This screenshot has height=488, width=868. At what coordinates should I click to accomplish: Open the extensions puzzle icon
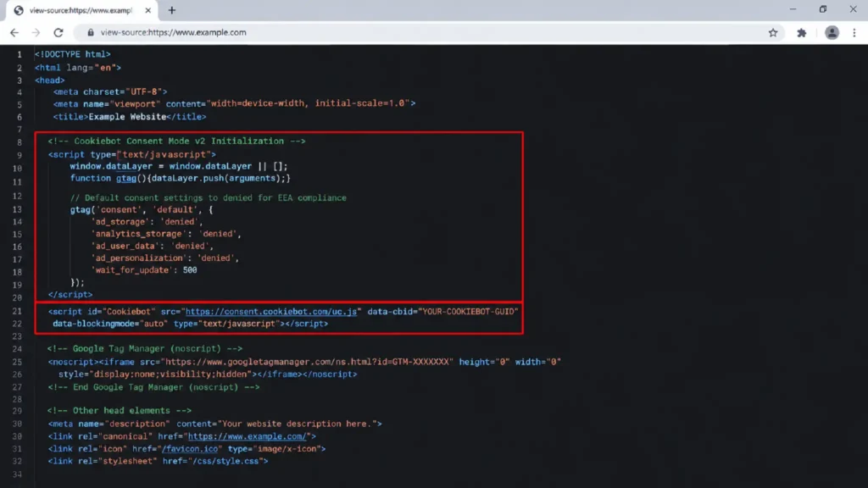pos(802,33)
